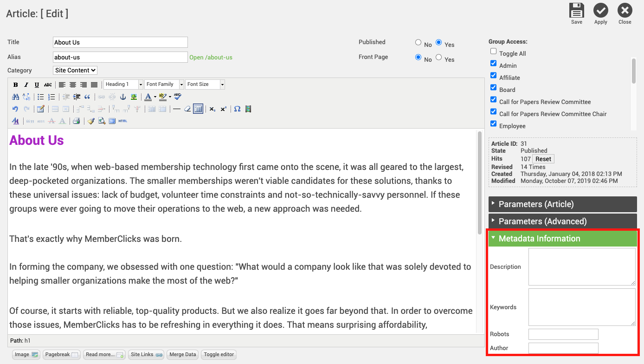Collapse the Metadata Information panel
Screen dimensions: 644x364
point(539,238)
